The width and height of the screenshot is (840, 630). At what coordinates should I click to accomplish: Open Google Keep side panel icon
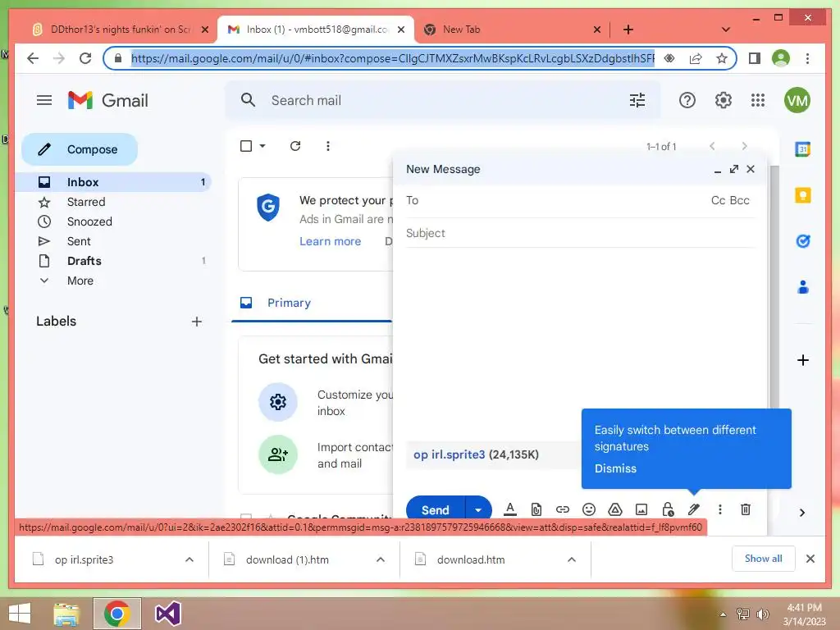802,195
